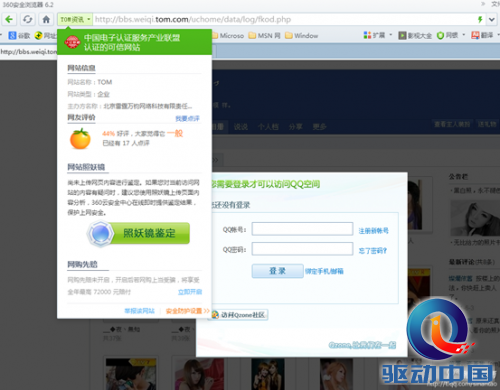500x390 pixels.
Task: Open the Window bookmark folder
Action: [302, 35]
